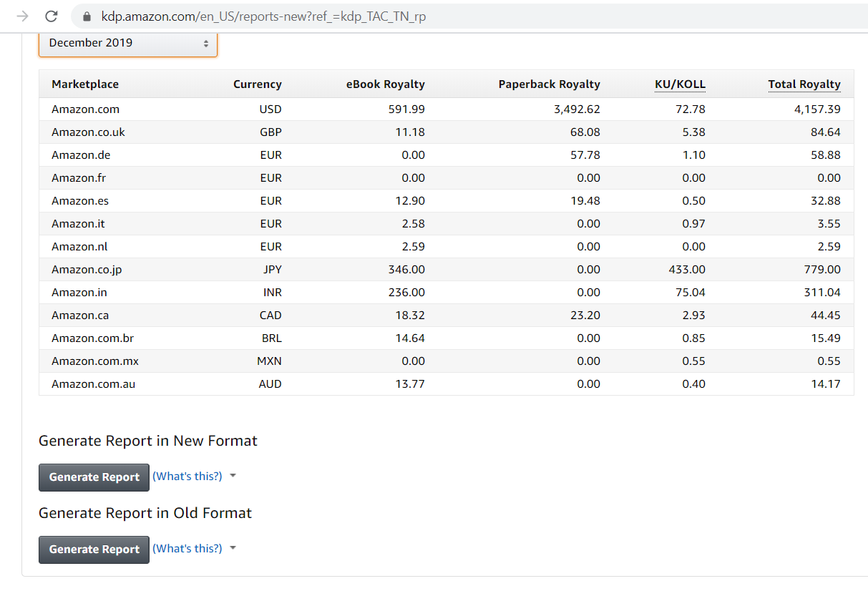Select the Amazon.it marketplace cell
The width and height of the screenshot is (868, 591).
pyautogui.click(x=78, y=224)
